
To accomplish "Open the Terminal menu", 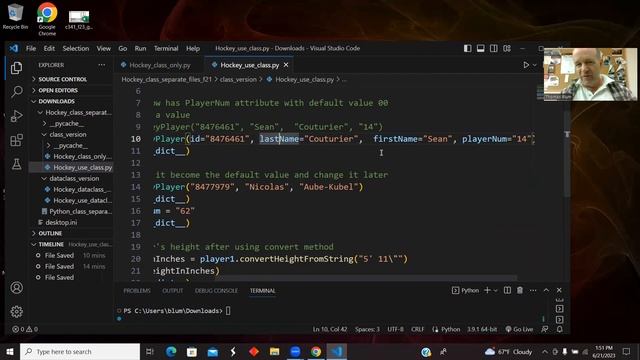I will pyautogui.click(x=166, y=48).
